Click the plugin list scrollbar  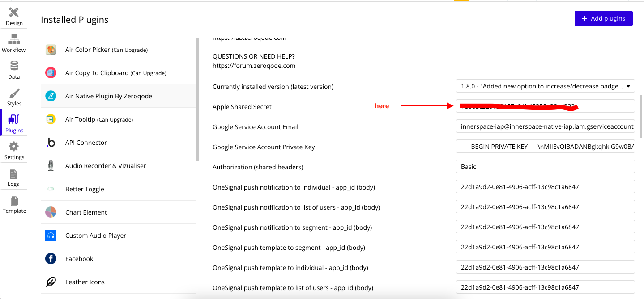click(x=198, y=98)
